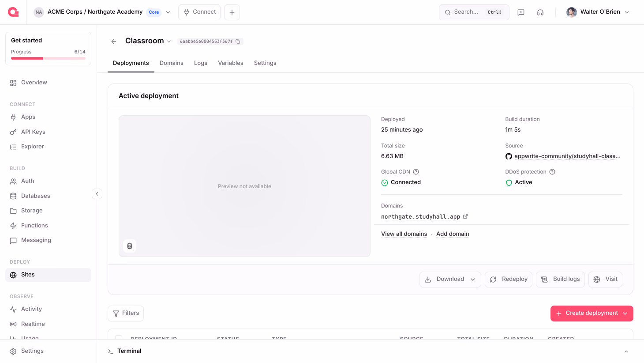
Task: Click the Redeploy button
Action: [x=509, y=279]
